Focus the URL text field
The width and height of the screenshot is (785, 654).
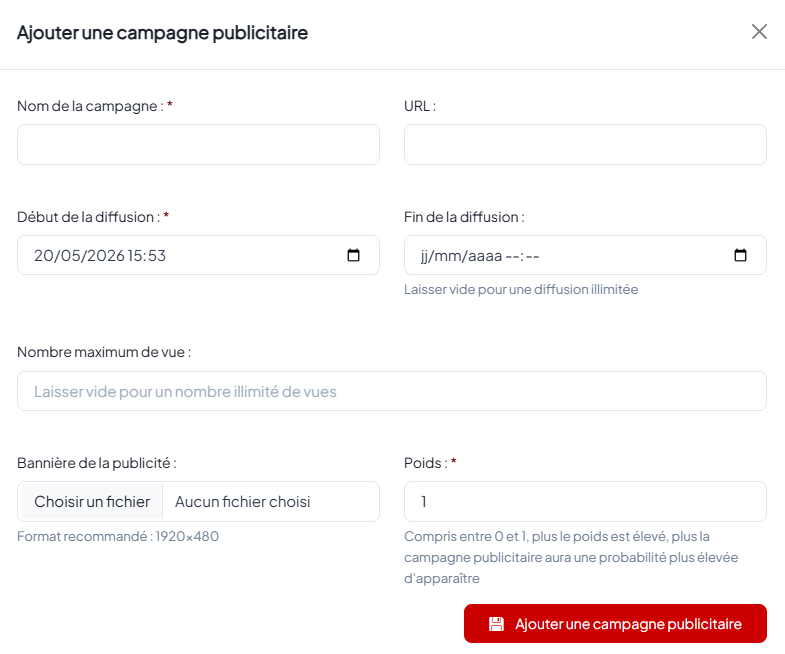(x=585, y=145)
